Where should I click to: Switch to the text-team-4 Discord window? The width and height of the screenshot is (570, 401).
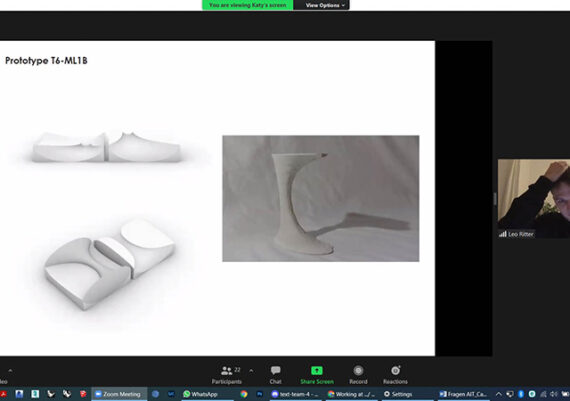tap(295, 394)
